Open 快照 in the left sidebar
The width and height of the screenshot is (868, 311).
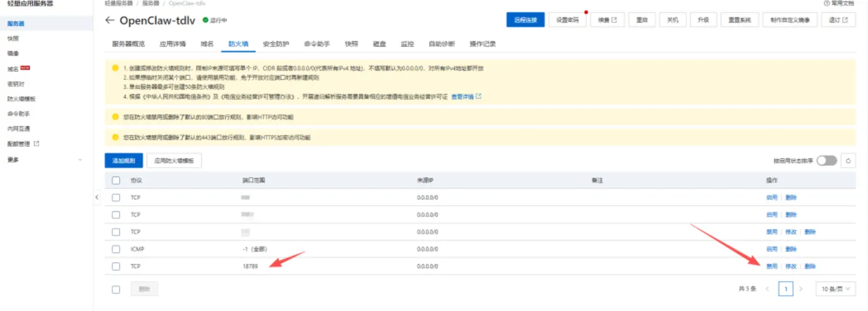(x=13, y=38)
